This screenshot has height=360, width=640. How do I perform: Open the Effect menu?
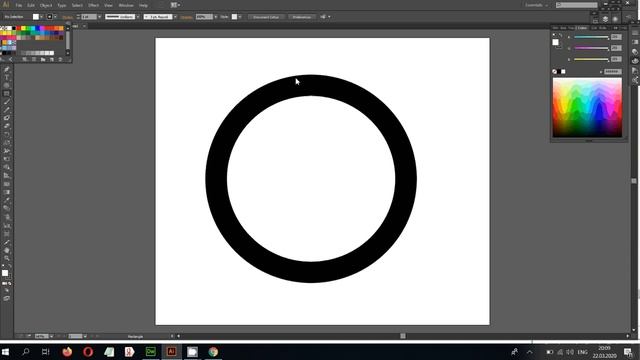click(x=93, y=5)
